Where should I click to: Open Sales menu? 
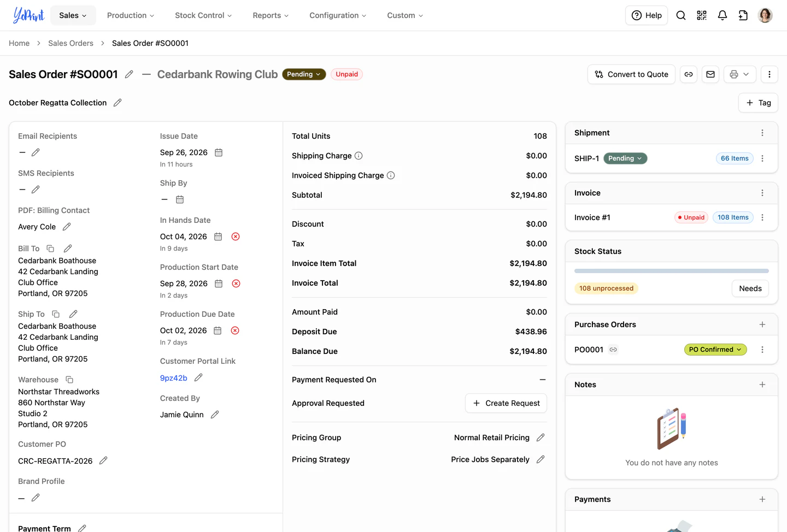[73, 15]
